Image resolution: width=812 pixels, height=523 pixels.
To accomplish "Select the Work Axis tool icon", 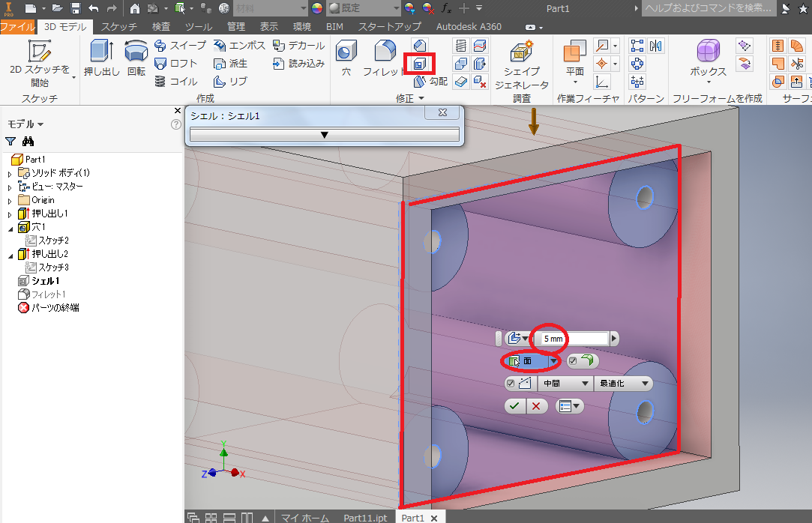I will [602, 46].
